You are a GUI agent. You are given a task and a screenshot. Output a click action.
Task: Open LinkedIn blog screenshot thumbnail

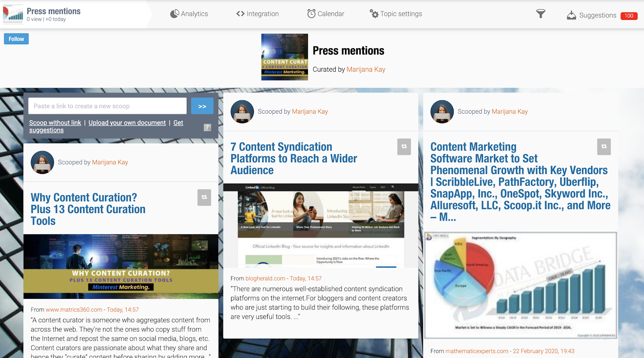point(321,226)
